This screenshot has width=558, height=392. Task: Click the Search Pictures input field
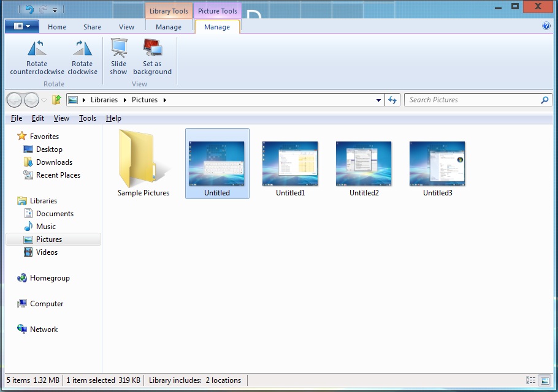coord(473,100)
